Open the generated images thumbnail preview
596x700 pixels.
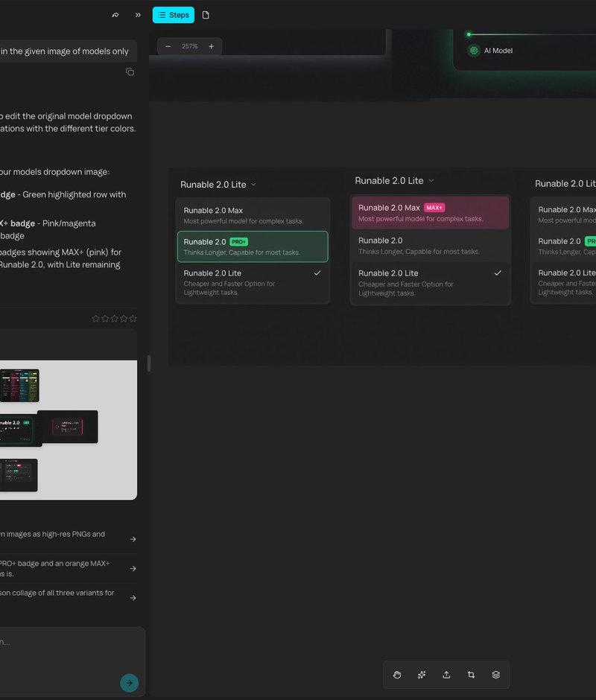tap(69, 430)
